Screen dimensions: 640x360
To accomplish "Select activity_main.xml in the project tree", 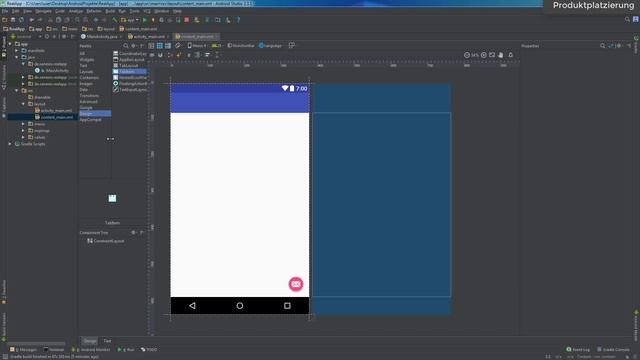I will [56, 111].
